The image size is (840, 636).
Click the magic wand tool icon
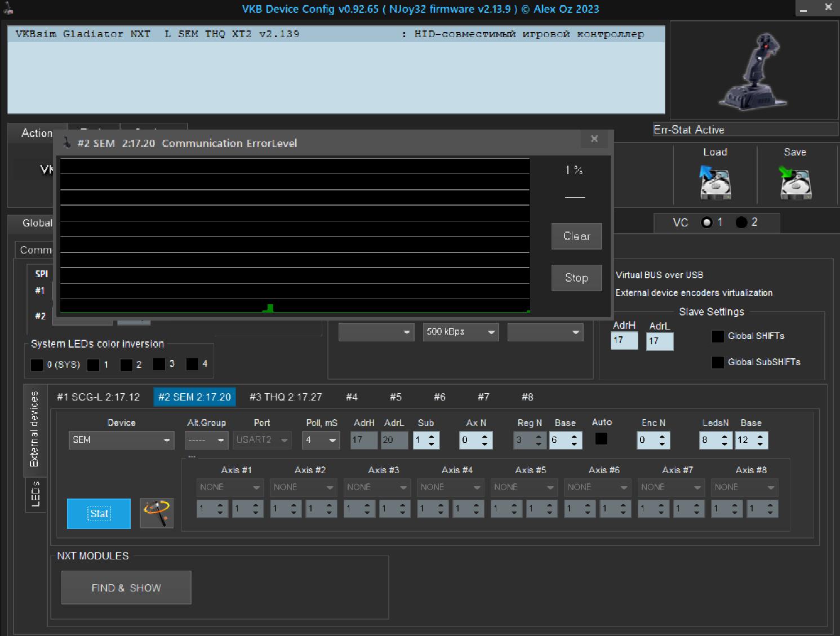click(157, 513)
